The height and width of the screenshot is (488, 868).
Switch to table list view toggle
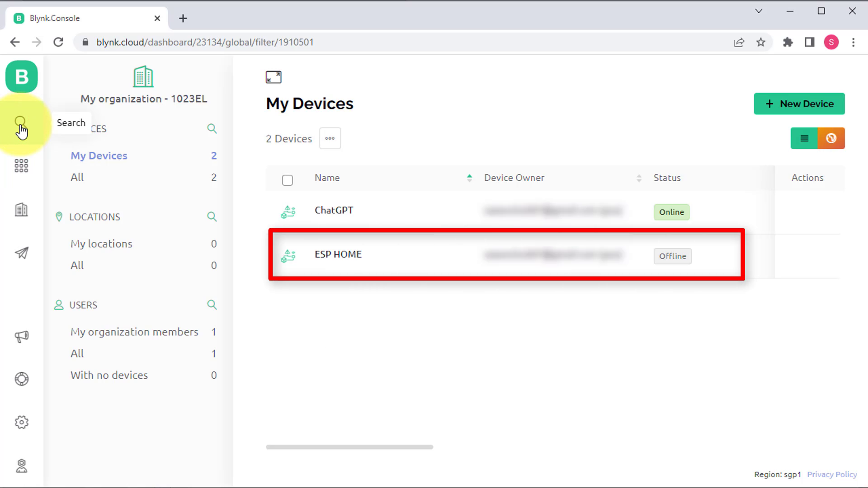[x=804, y=138]
